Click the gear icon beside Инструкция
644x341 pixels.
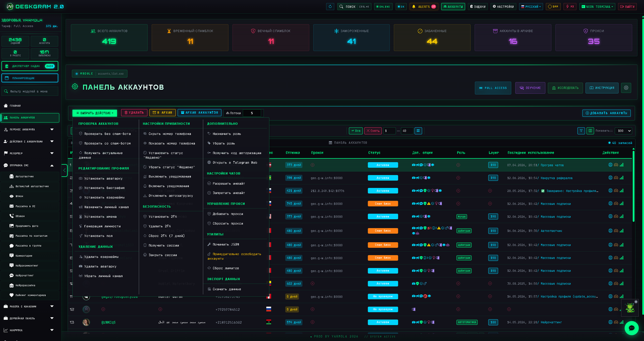click(x=626, y=88)
